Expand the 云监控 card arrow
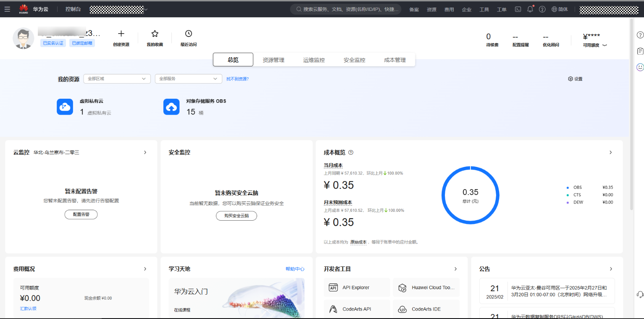This screenshot has height=319, width=644. click(145, 152)
